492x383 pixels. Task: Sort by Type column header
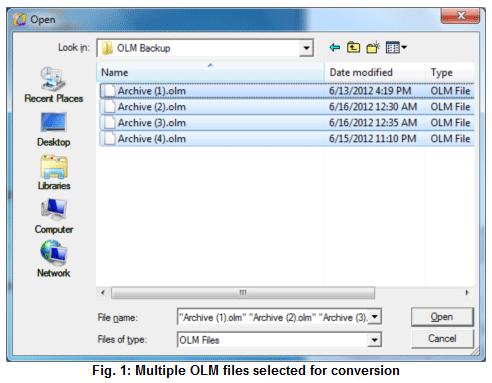[450, 72]
